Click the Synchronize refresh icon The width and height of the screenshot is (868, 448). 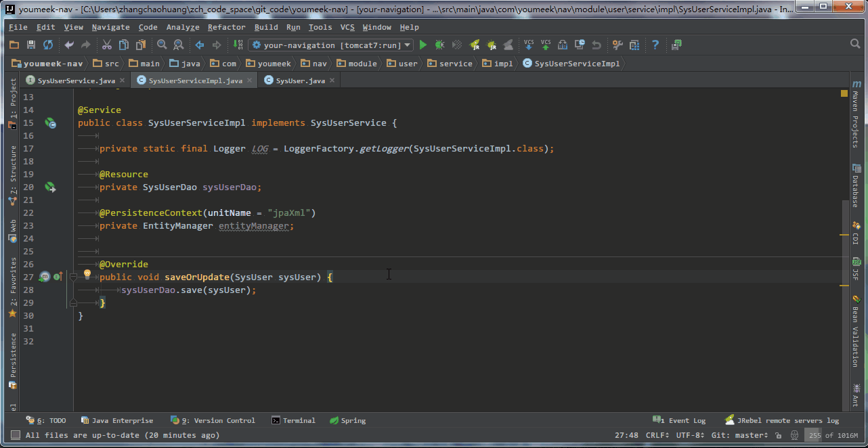click(48, 45)
